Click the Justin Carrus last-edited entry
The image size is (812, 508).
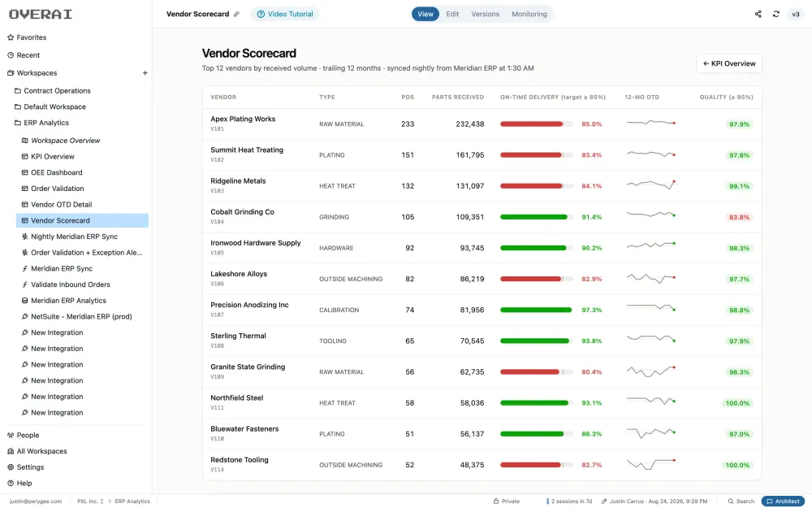click(x=654, y=501)
